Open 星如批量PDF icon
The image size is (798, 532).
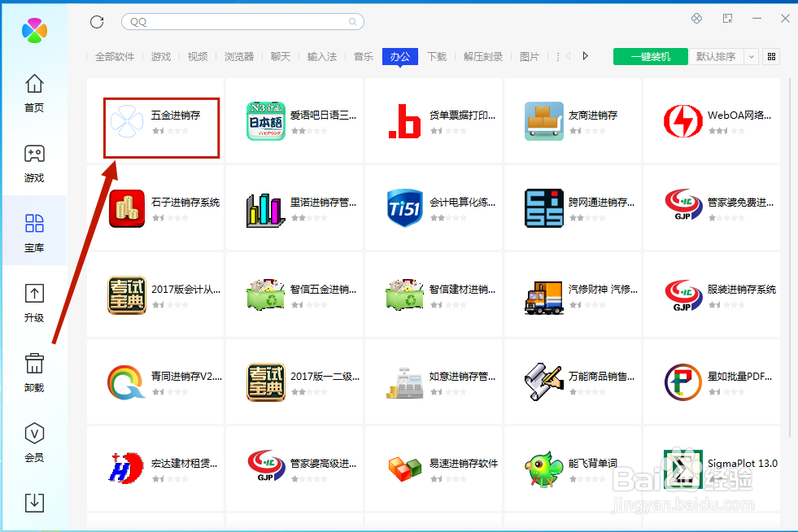point(683,382)
